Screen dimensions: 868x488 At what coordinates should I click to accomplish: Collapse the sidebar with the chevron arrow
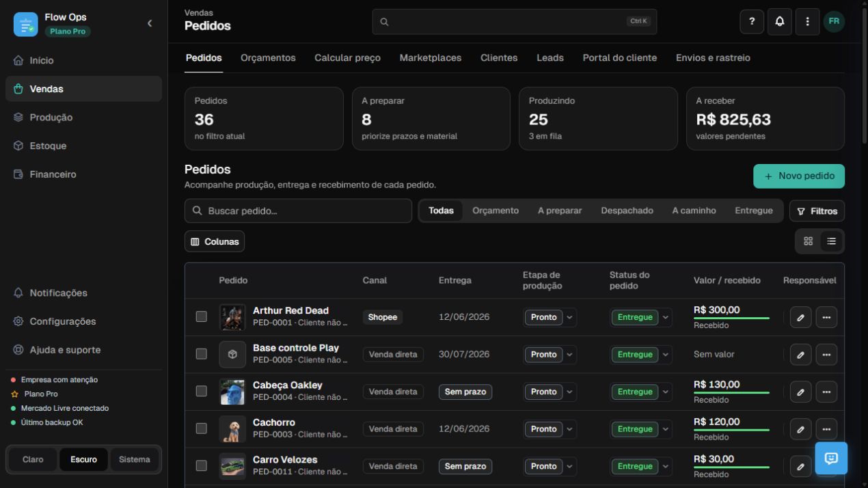pyautogui.click(x=150, y=23)
